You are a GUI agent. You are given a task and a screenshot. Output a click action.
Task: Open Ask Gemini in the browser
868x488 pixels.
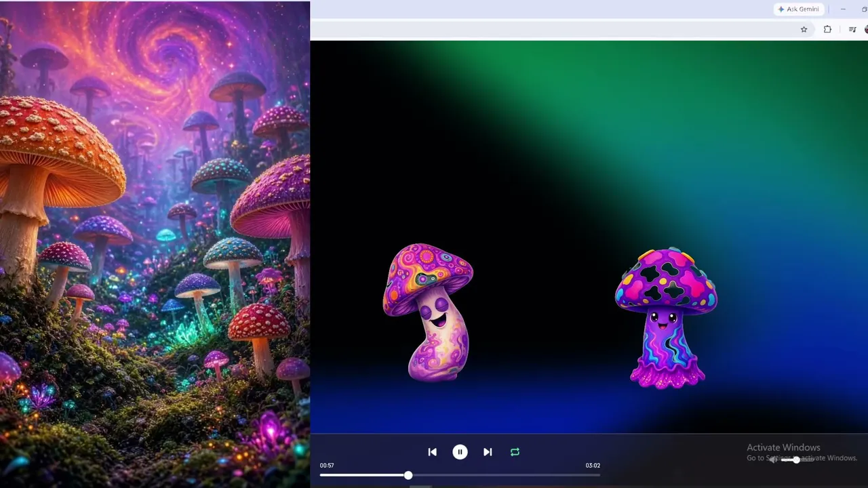tap(799, 9)
